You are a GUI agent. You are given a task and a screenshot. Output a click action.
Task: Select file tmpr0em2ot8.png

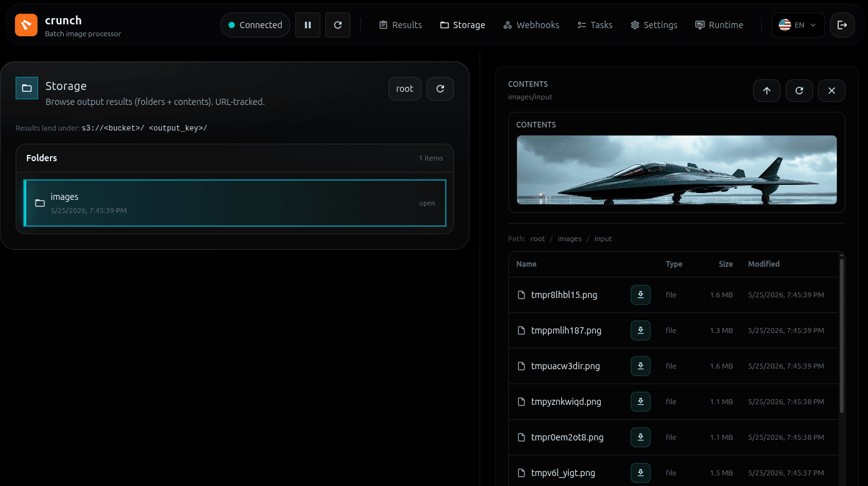point(567,437)
